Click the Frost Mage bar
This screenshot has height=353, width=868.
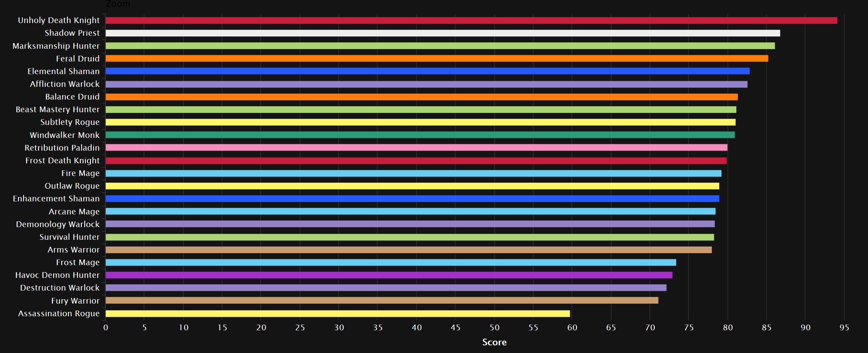coord(390,262)
